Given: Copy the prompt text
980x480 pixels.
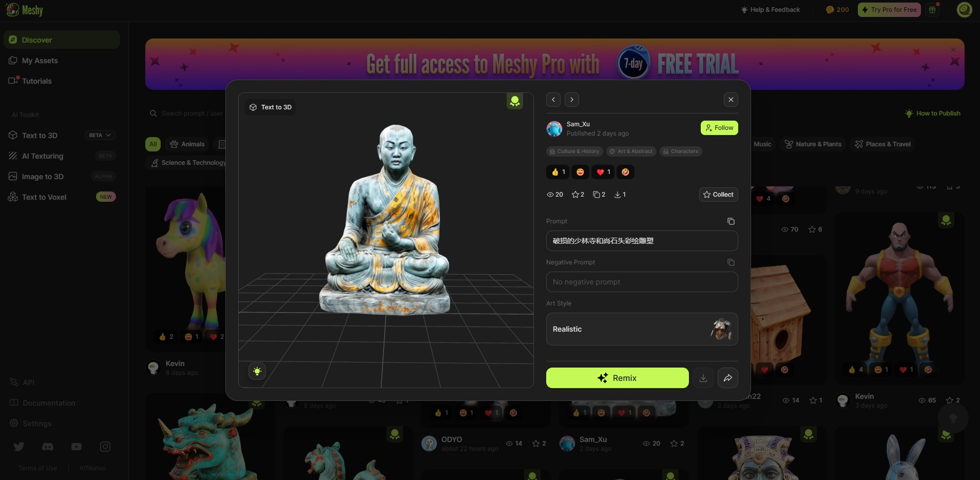Looking at the screenshot, I should (x=731, y=221).
